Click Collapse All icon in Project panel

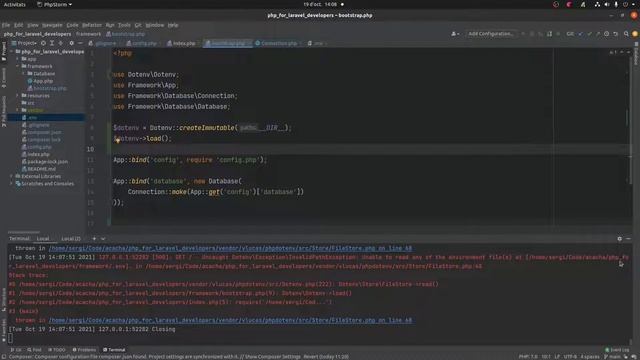[60, 43]
